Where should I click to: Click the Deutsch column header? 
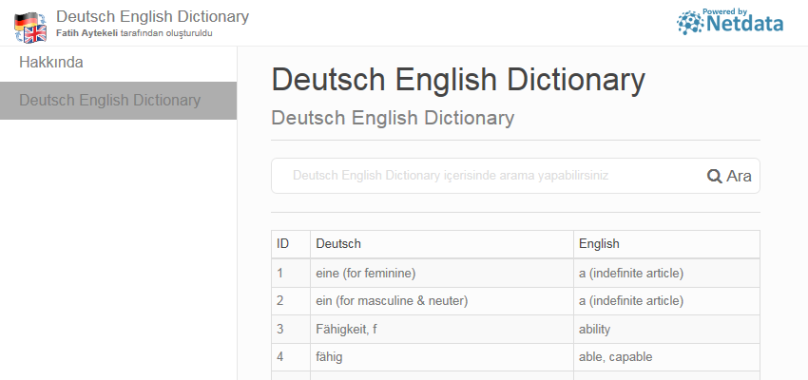pos(442,244)
